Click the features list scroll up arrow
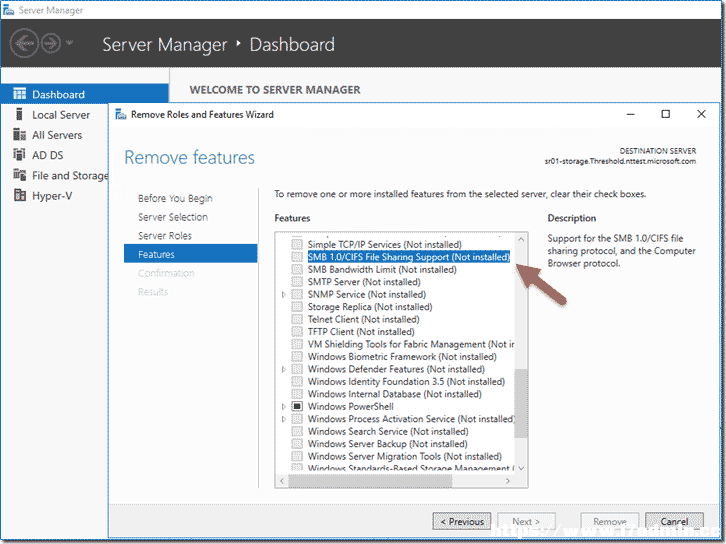 pos(521,239)
